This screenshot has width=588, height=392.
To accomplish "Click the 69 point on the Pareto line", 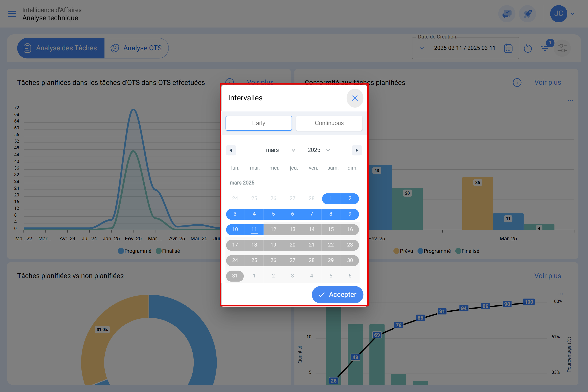I will click(377, 335).
